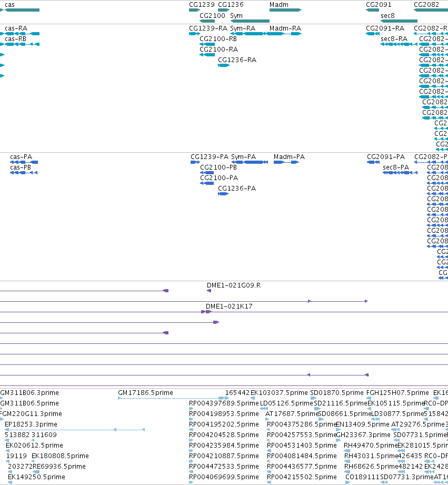Select the SD01870.5prime EST label
The width and height of the screenshot is (448, 485).
coord(337,393)
